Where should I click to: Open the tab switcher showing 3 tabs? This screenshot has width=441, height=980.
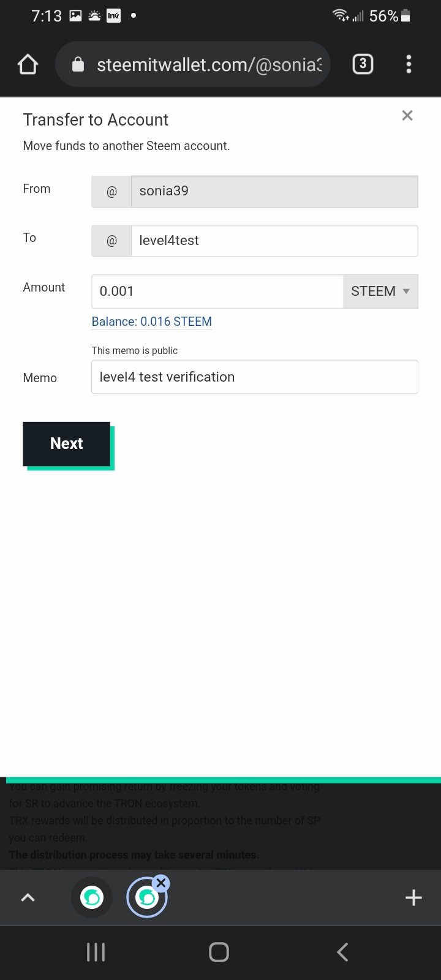click(363, 64)
